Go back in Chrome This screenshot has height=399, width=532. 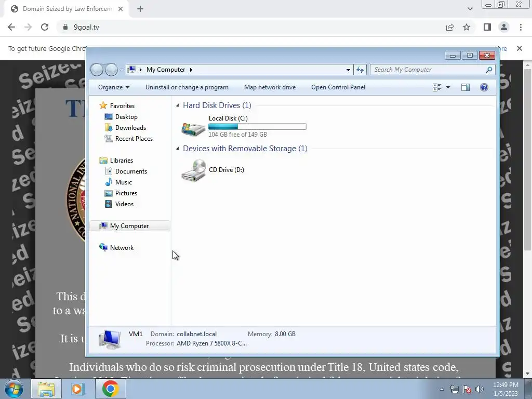pos(11,27)
